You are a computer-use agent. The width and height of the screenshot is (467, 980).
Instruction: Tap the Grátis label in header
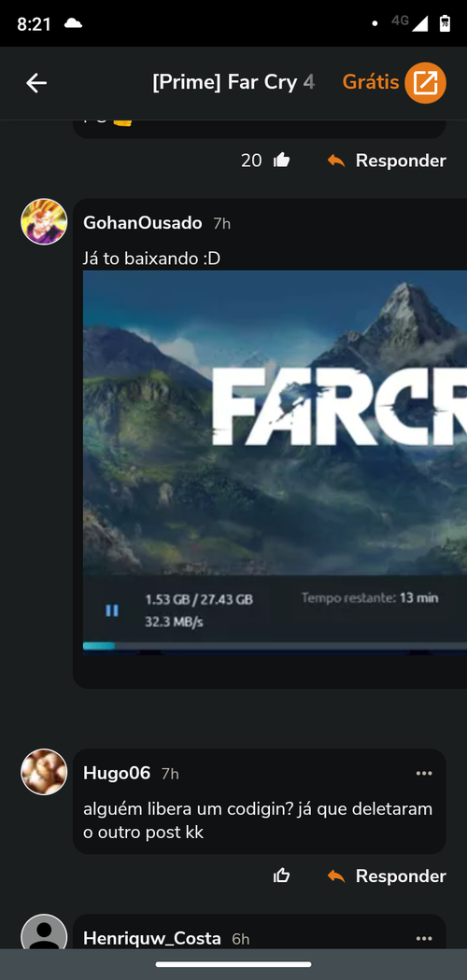pos(370,82)
